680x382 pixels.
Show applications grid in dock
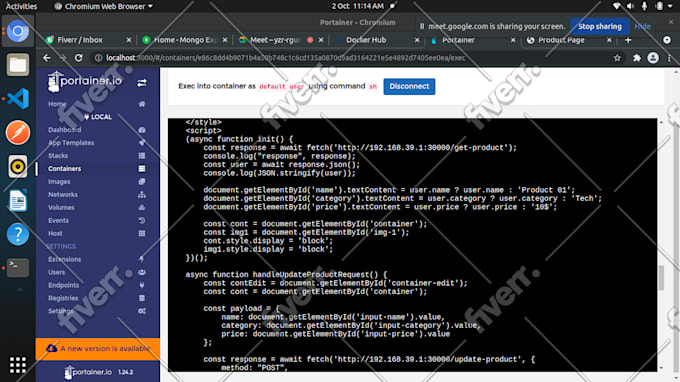click(18, 365)
